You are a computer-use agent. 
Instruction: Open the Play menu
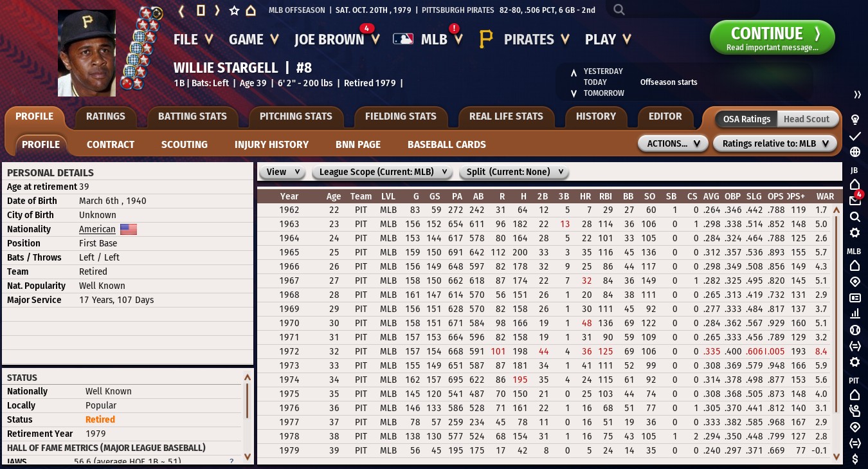pyautogui.click(x=608, y=39)
